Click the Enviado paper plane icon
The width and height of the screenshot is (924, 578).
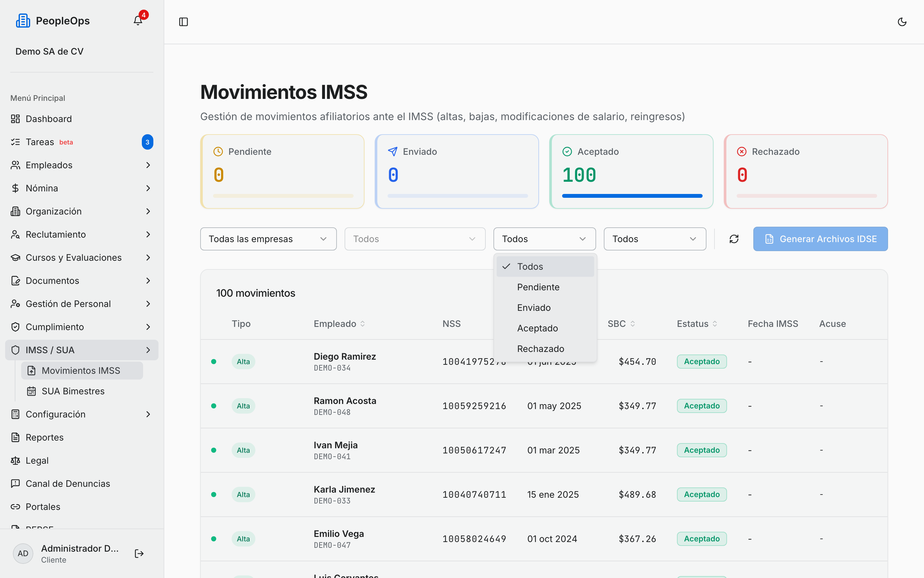pos(392,152)
